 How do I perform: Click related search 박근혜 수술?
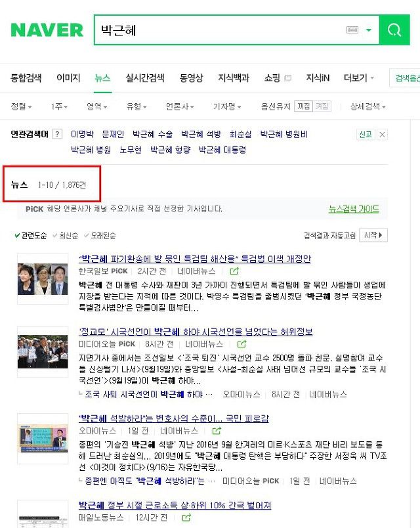coord(152,134)
